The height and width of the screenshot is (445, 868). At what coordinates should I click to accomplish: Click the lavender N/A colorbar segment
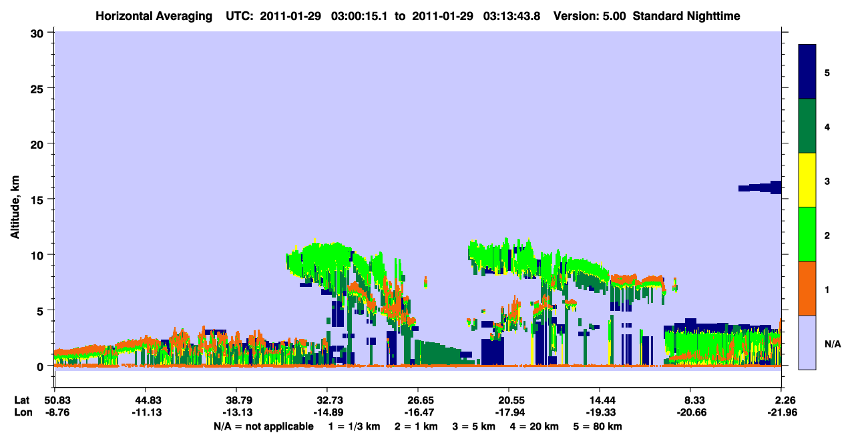coord(807,342)
